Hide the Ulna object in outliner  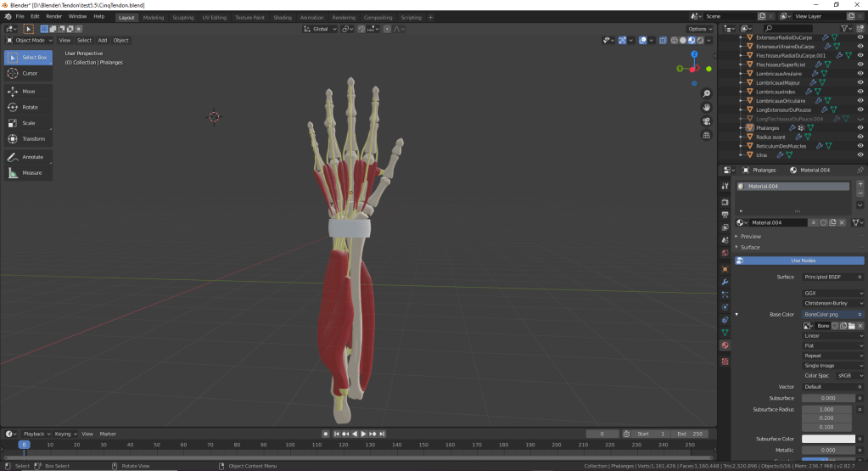tap(860, 155)
